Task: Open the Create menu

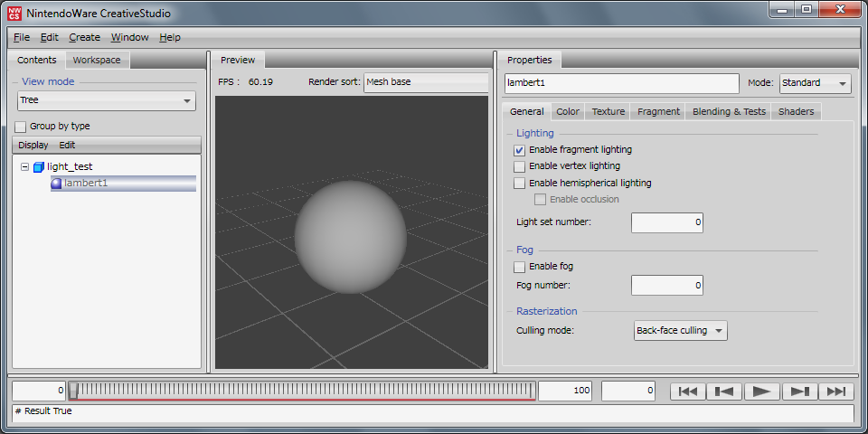Action: tap(84, 37)
